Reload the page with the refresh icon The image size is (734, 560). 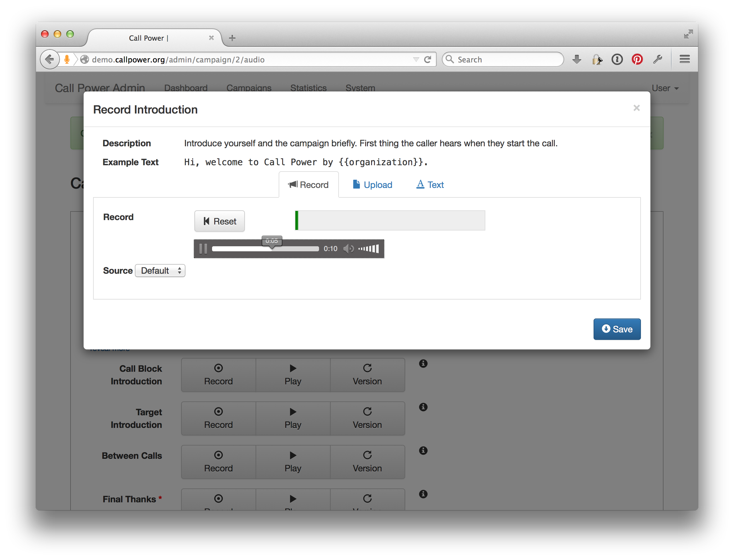[428, 59]
